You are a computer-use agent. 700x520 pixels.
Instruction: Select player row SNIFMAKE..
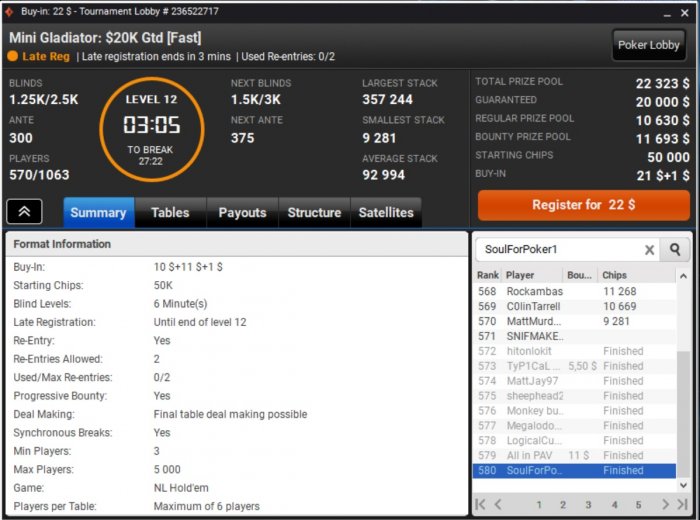[575, 336]
